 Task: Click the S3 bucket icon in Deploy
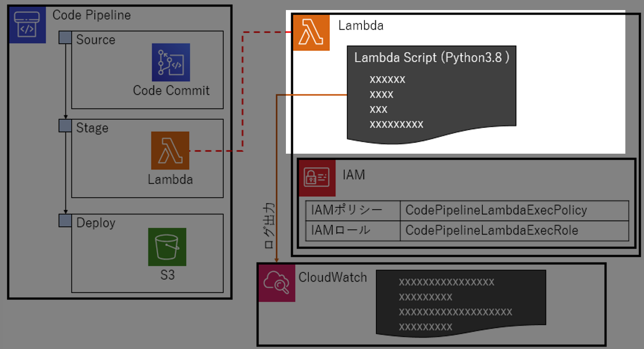coord(167,247)
